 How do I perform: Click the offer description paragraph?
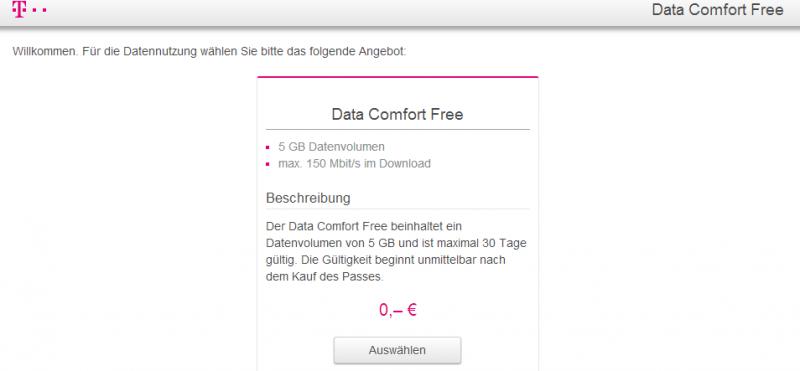click(396, 252)
